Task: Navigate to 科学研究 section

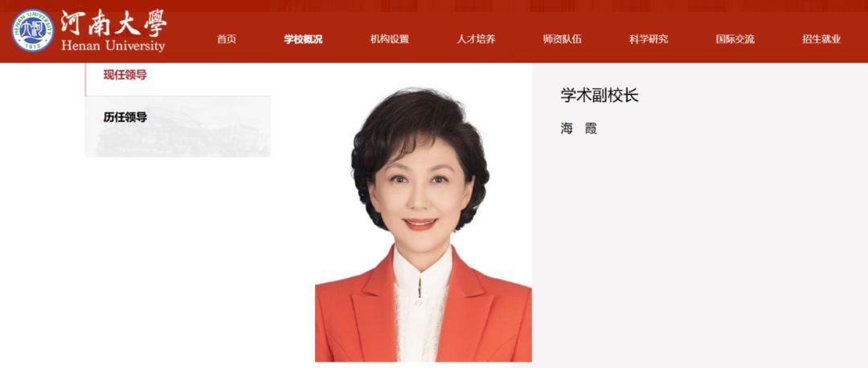Action: [649, 39]
